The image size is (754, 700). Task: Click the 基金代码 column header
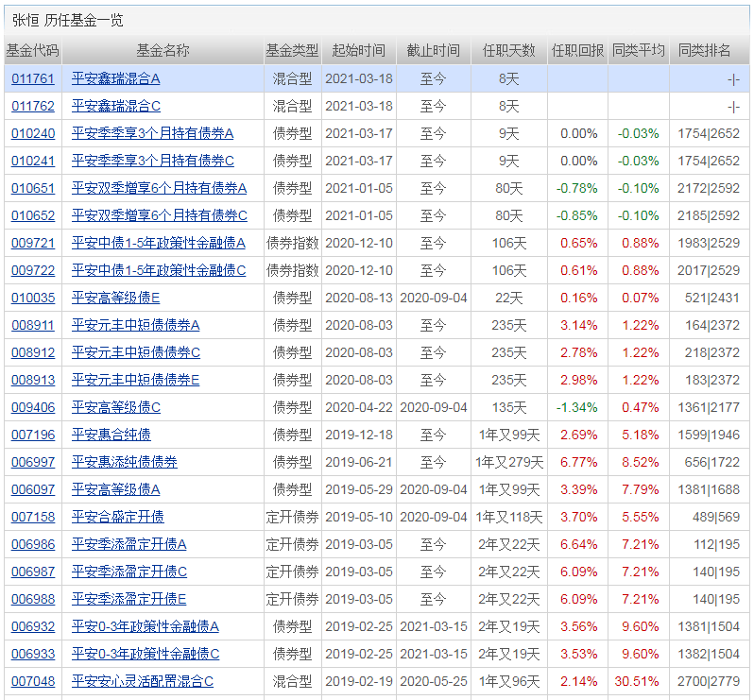[33, 50]
